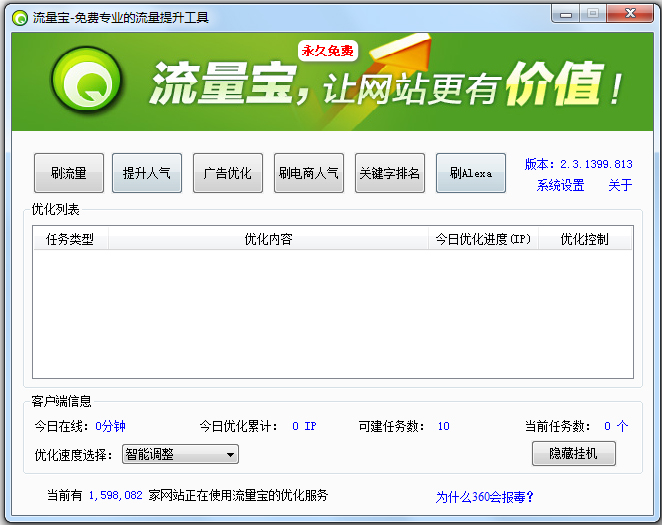Click the 可建任务数 value 10
Screen dimensions: 662x525
coord(443,426)
